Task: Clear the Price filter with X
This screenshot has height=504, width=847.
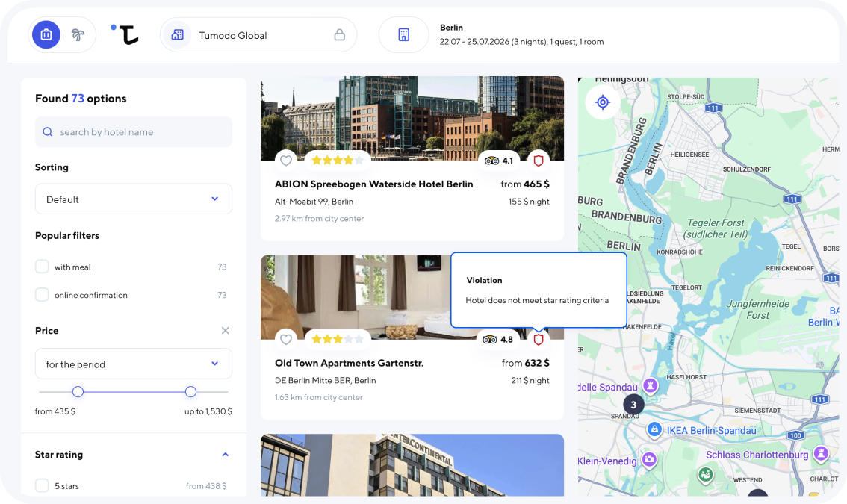Action: (226, 330)
